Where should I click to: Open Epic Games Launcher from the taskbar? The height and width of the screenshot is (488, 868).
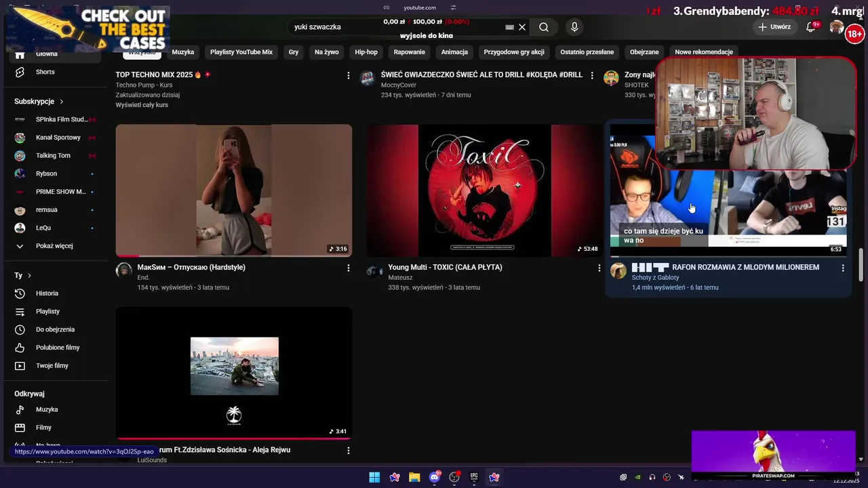coord(474,477)
